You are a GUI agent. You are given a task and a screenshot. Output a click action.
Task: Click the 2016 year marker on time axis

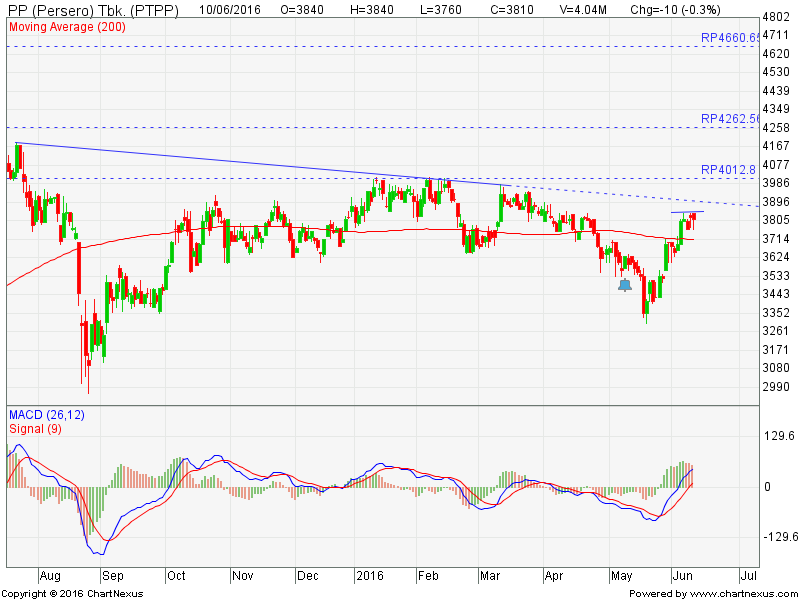point(370,576)
